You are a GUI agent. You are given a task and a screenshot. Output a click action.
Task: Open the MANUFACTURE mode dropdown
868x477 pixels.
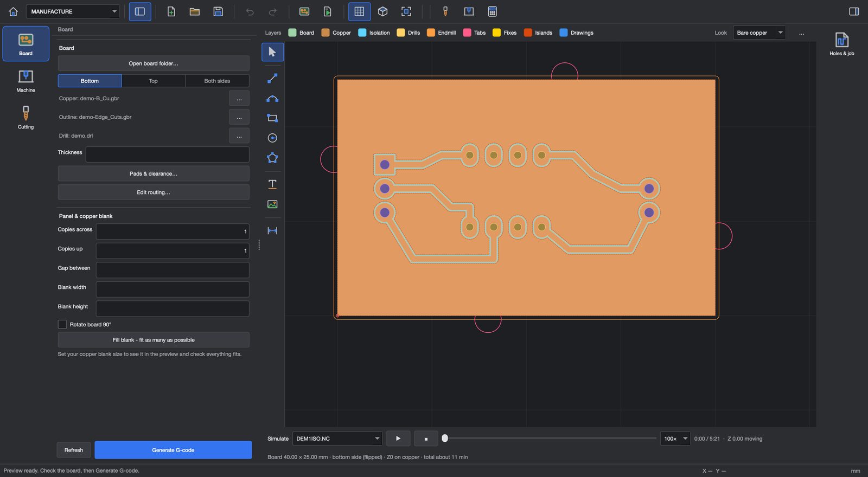pos(73,11)
